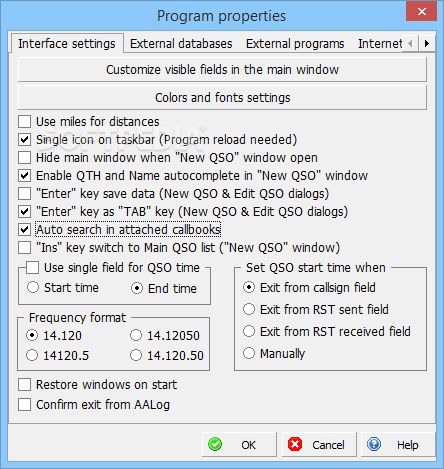Screen dimensions: 444x469
Task: Confirm settings with OK button
Action: point(239,445)
